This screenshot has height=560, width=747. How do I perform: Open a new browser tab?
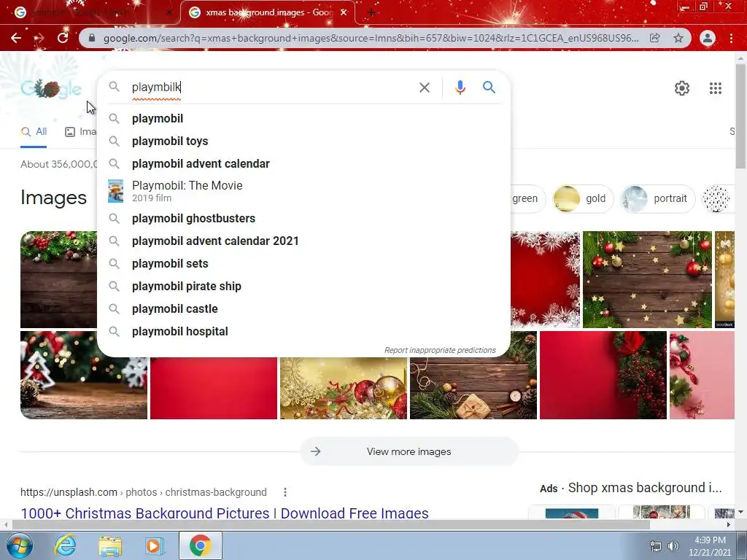(371, 12)
